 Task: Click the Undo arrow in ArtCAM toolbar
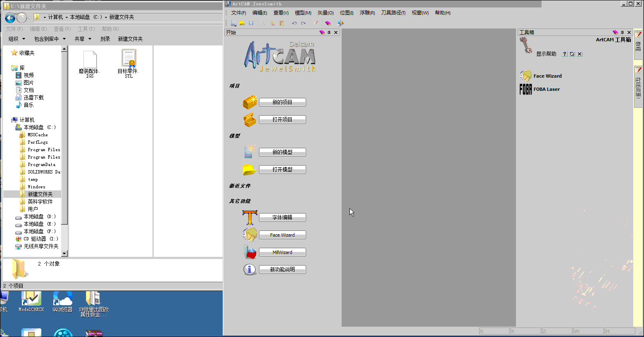pos(294,23)
